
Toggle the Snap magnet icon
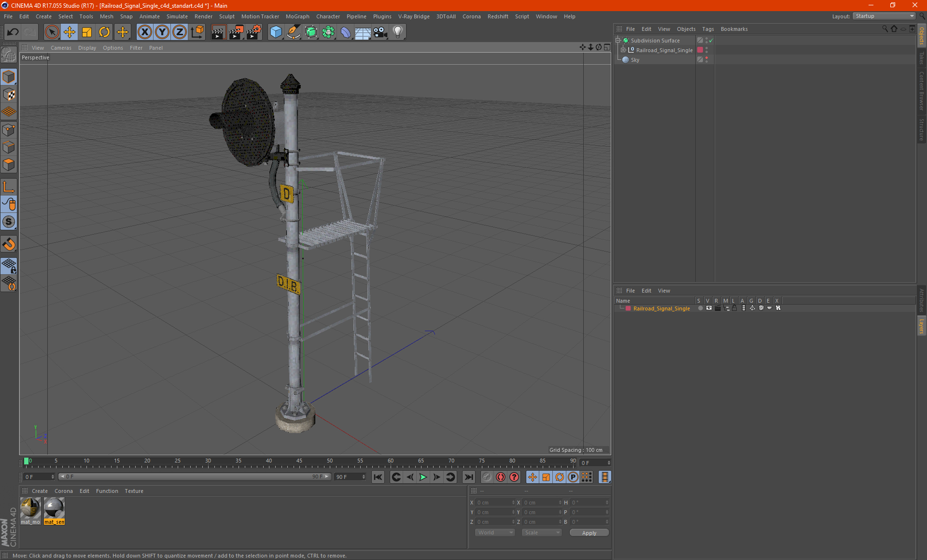pos(9,244)
